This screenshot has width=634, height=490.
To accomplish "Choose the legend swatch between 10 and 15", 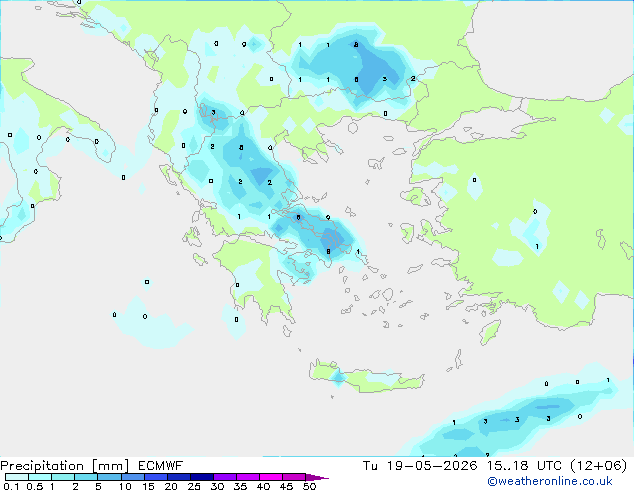I will coord(133,477).
